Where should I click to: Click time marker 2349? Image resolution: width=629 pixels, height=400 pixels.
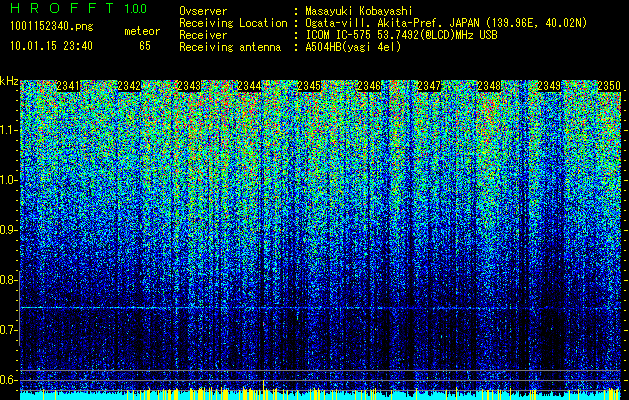click(549, 86)
